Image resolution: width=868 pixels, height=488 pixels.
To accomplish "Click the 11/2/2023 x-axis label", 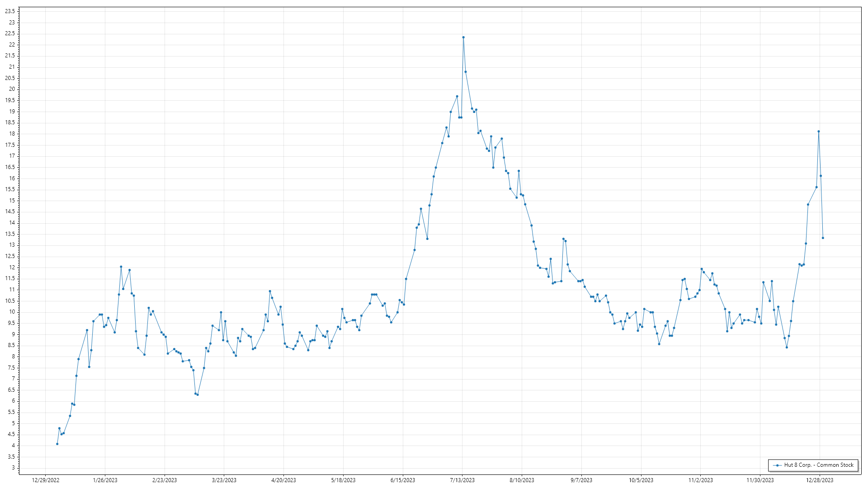I will click(x=700, y=480).
